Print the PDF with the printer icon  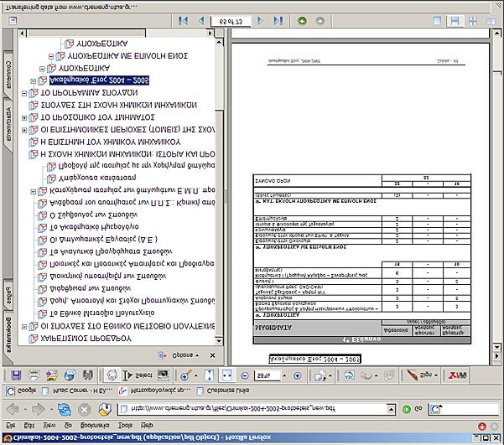[34, 375]
